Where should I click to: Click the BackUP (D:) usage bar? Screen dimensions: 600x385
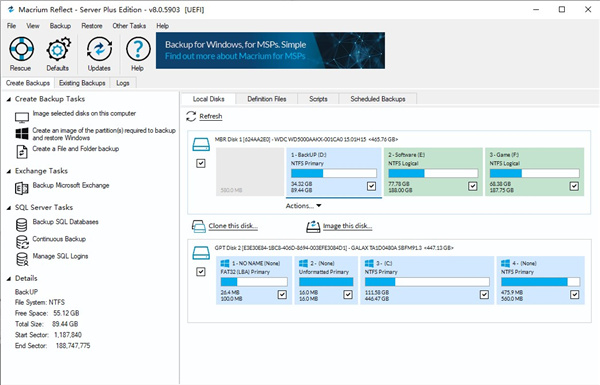click(x=334, y=173)
